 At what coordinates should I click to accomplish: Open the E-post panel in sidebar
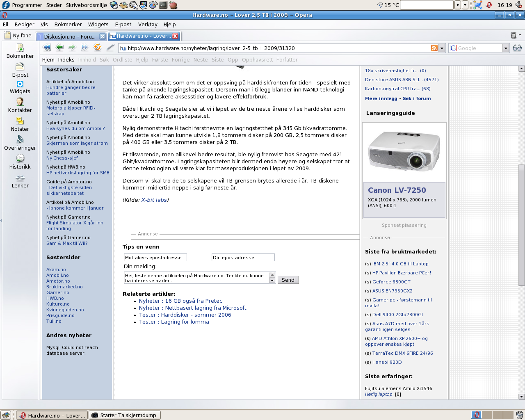click(x=20, y=70)
